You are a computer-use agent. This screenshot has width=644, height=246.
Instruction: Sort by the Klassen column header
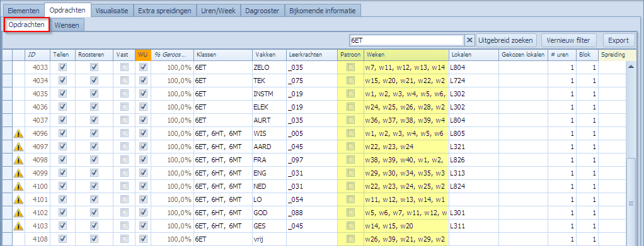pyautogui.click(x=223, y=55)
